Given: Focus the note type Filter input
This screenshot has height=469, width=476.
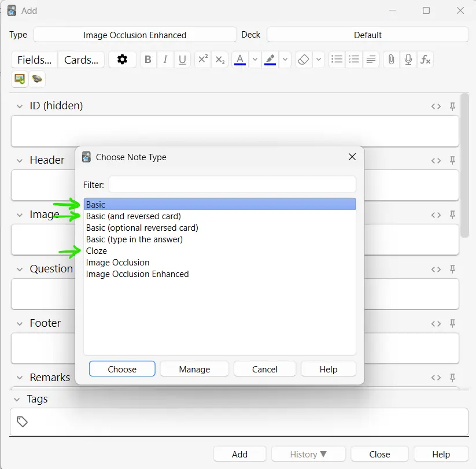Looking at the screenshot, I should [233, 184].
